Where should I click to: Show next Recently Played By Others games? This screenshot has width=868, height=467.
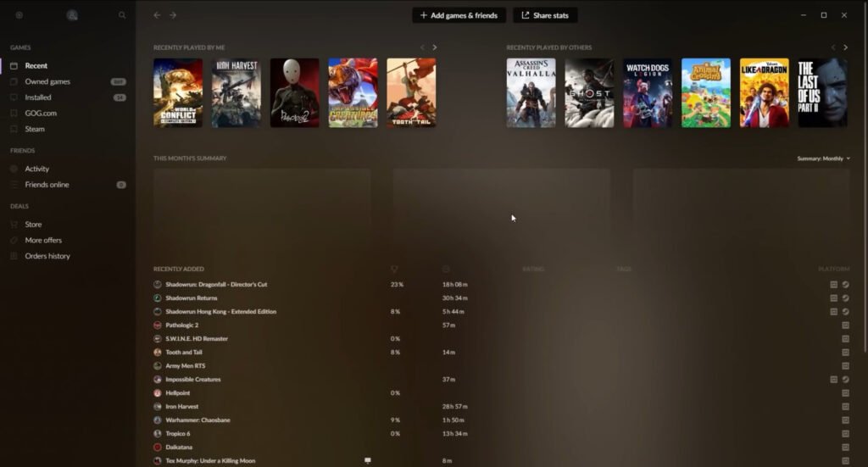pos(845,47)
